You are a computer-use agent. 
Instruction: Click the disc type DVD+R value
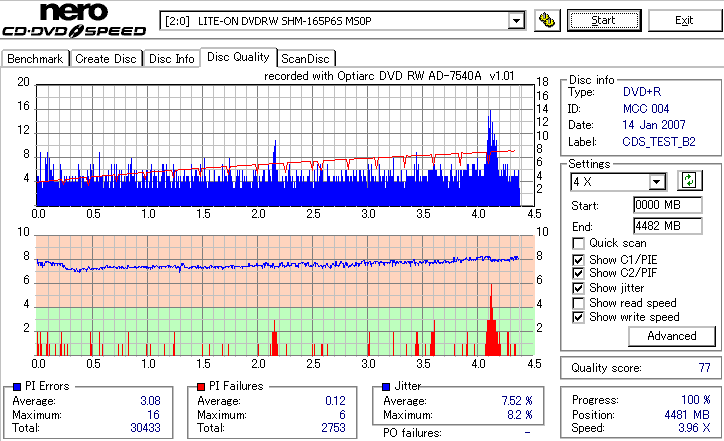642,92
